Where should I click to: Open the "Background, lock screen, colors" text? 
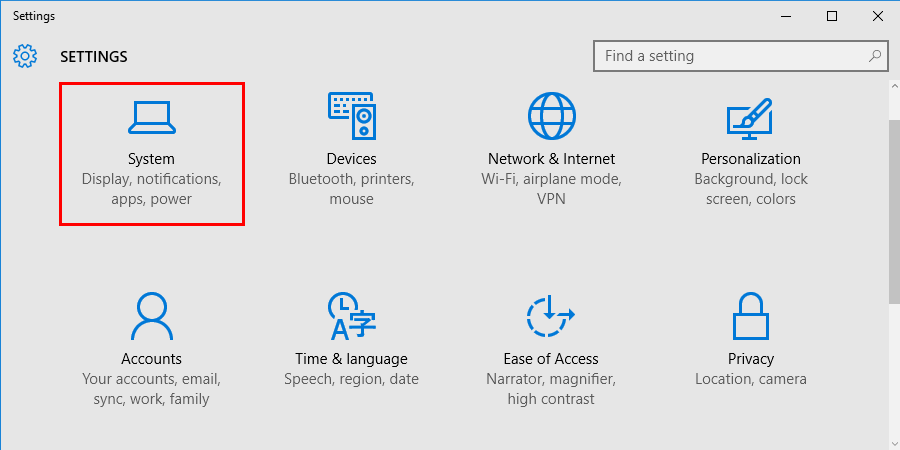pos(751,189)
